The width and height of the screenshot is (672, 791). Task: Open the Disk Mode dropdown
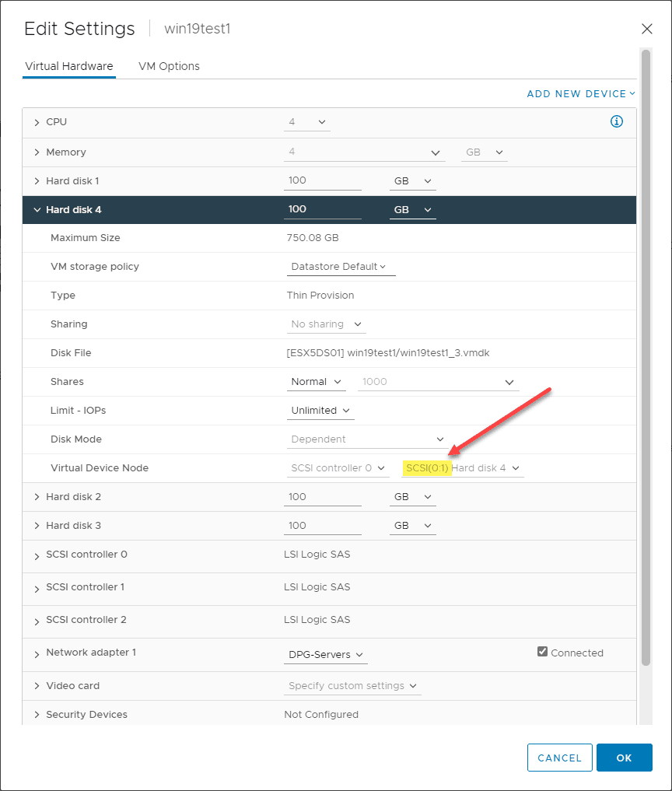pyautogui.click(x=367, y=439)
